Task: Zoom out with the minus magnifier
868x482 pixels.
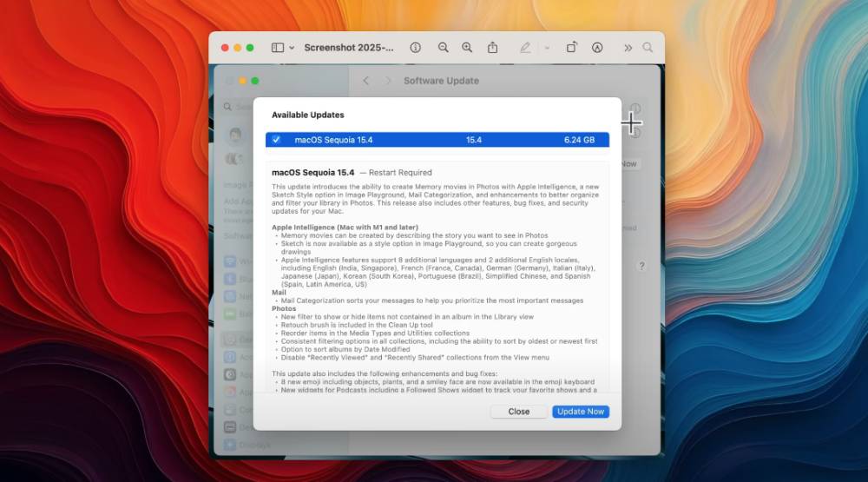Action: click(443, 48)
